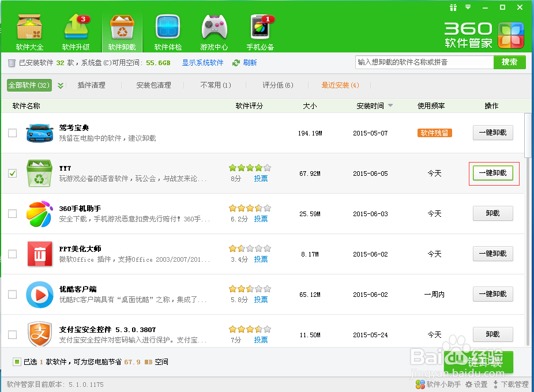Click the bottom green 一键卸载 button
534x392 pixels.
[479, 362]
